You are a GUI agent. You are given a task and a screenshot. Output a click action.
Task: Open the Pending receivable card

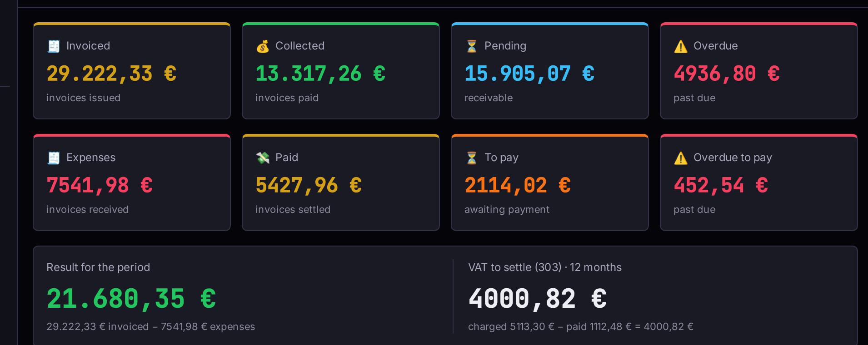550,71
